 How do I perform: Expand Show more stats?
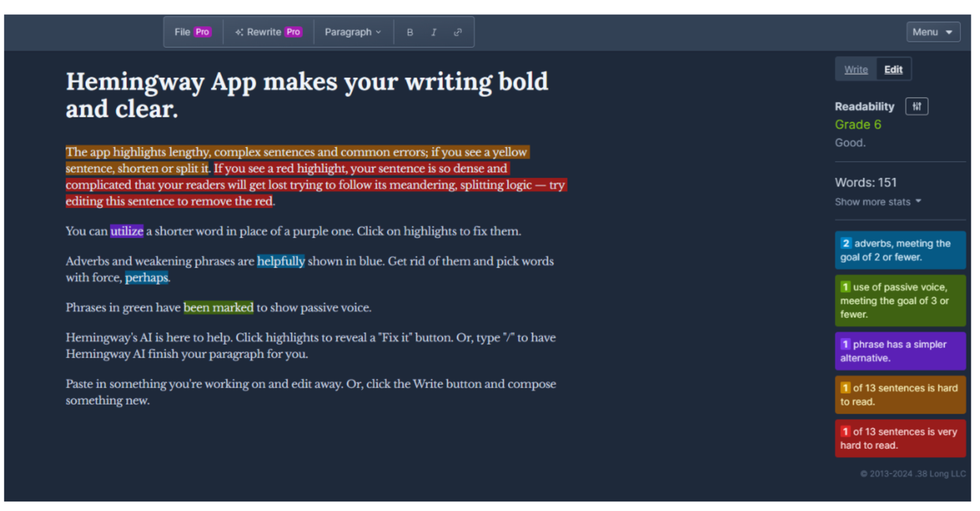(x=878, y=202)
